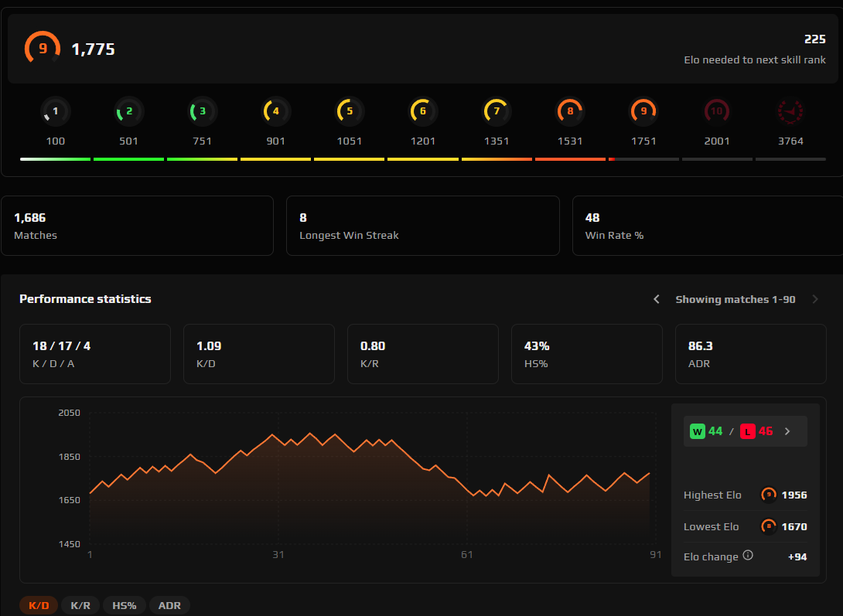Go to next matches with right chevron
Screen dimensions: 843x616
click(815, 299)
